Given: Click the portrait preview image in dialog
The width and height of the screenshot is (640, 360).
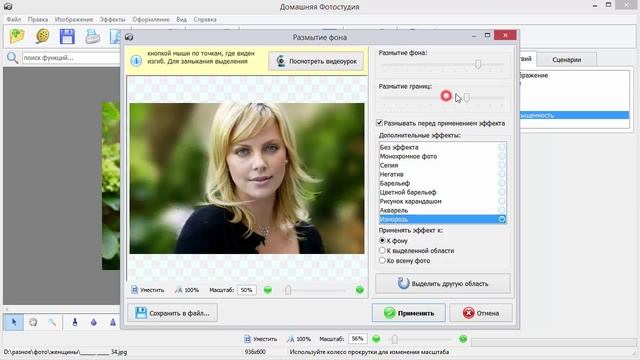Looking at the screenshot, I should [247, 178].
